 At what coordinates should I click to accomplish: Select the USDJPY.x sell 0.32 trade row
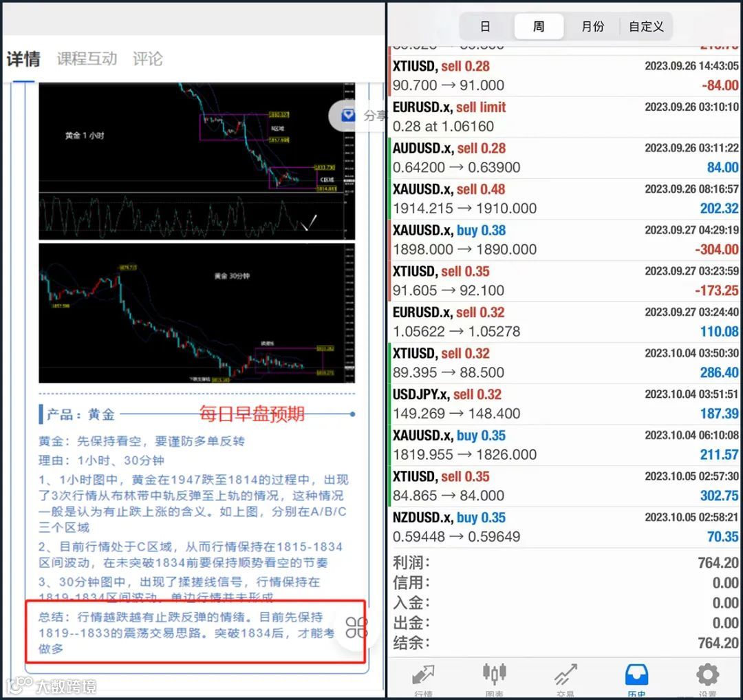pos(566,404)
